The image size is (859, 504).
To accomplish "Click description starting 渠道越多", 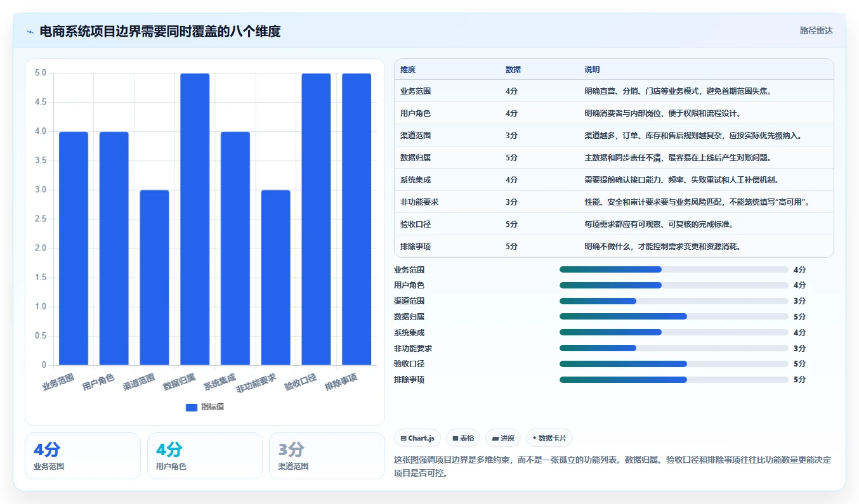I will (694, 136).
